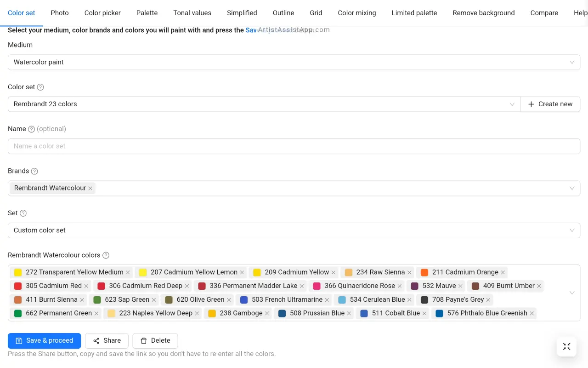Open the Rembrandt 23 colors dropdown
The width and height of the screenshot is (588, 368).
(264, 104)
